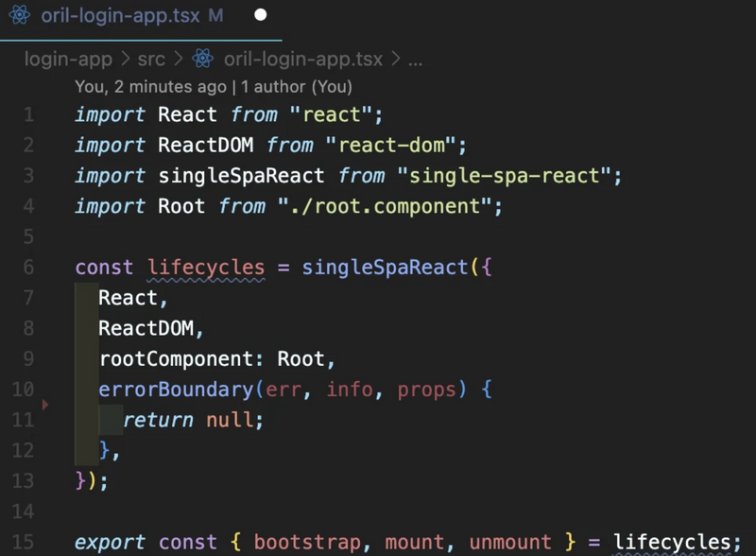Click the "single-spa-react" import string
This screenshot has height=556, width=756.
coord(504,176)
